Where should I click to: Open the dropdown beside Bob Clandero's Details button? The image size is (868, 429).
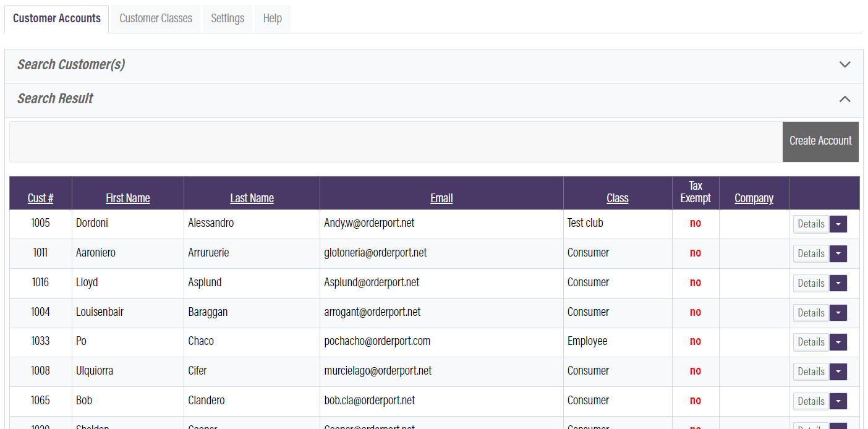pyautogui.click(x=838, y=401)
